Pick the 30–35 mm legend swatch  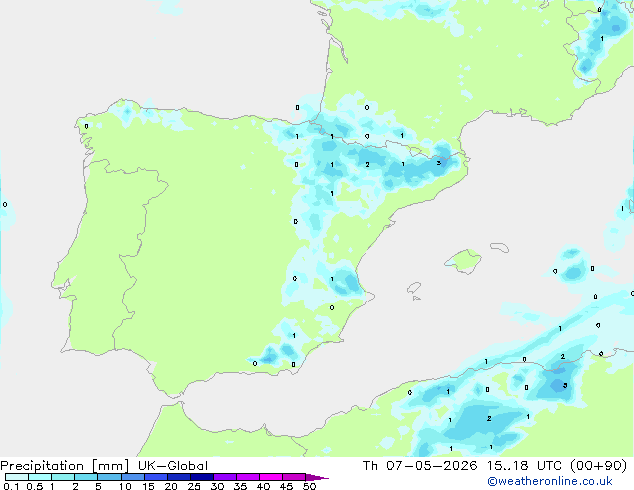(x=224, y=477)
